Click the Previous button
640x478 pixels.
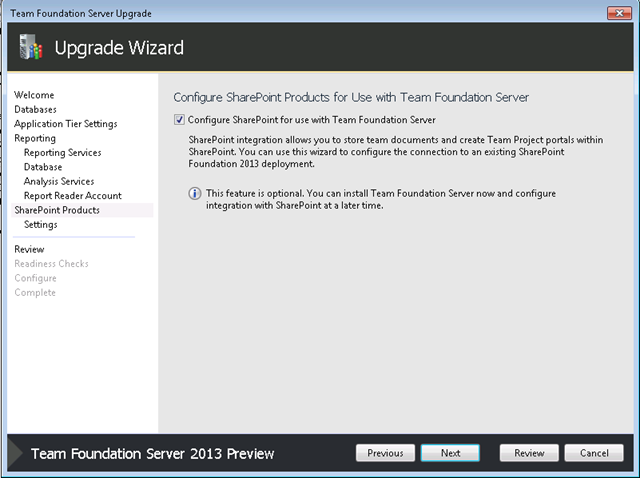[385, 453]
